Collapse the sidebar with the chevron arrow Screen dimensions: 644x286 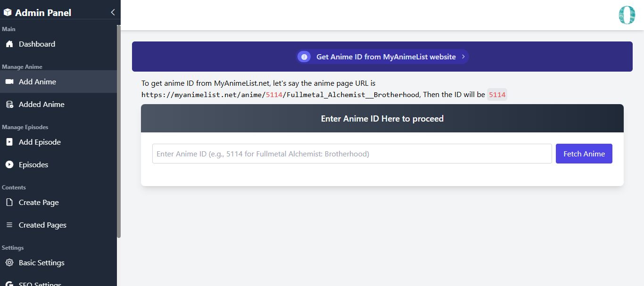tap(113, 12)
